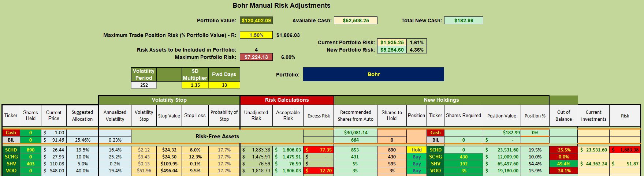Click the Current Investments column header
Viewport: 644px width, 176px height.
[593, 116]
